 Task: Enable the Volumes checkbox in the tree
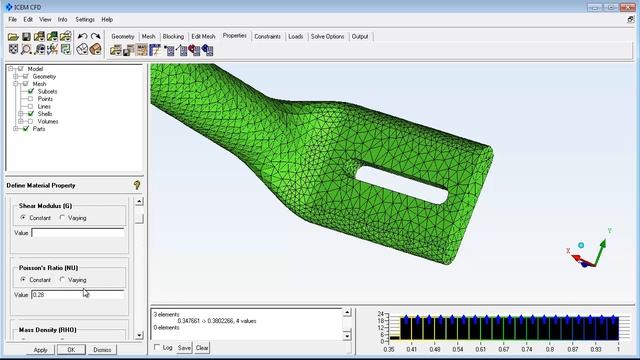tap(31, 121)
